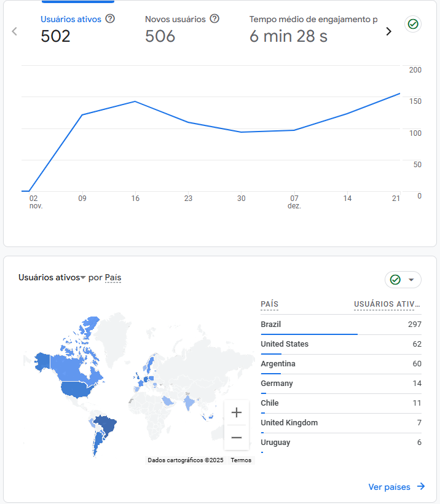The width and height of the screenshot is (440, 504).
Task: Click the Uruguay row label
Action: pos(275,443)
